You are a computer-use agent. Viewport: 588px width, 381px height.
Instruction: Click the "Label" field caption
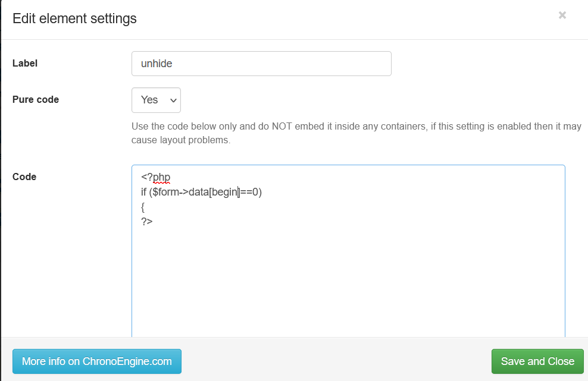click(25, 63)
